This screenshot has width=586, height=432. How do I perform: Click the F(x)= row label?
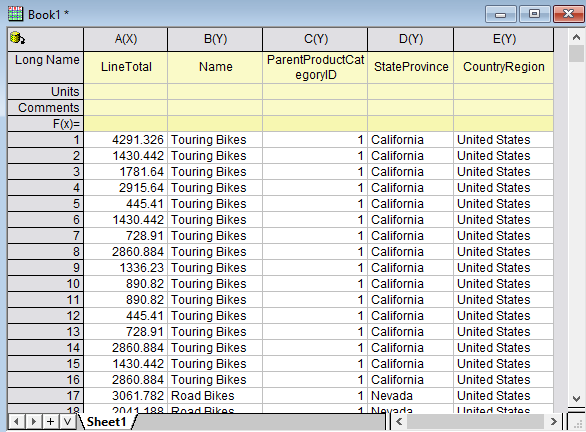(x=46, y=124)
